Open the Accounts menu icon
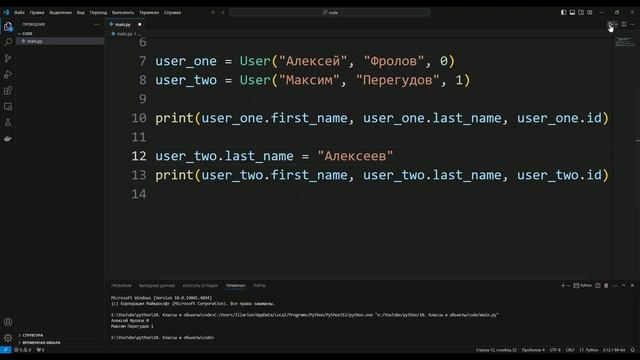The width and height of the screenshot is (640, 360). tap(8, 322)
